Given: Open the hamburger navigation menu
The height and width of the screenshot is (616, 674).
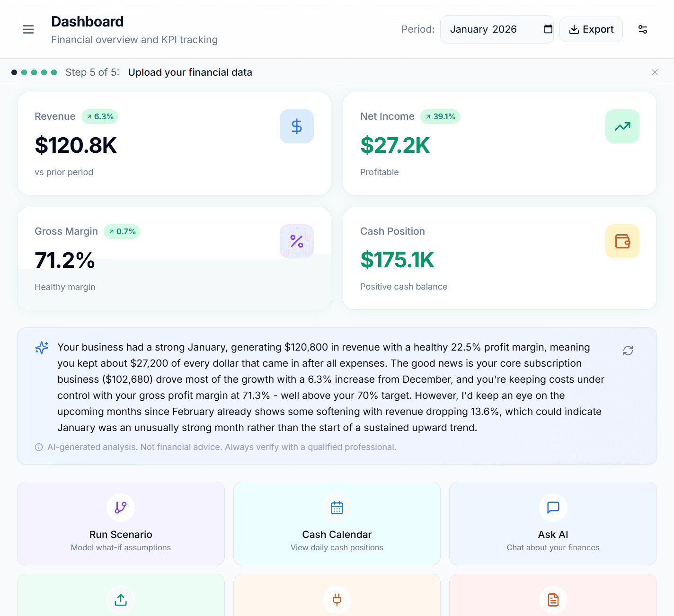Looking at the screenshot, I should pos(28,29).
